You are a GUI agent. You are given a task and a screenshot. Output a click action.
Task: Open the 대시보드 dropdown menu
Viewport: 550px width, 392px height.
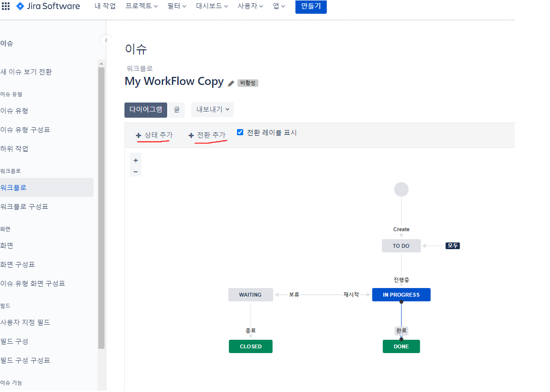click(x=212, y=6)
